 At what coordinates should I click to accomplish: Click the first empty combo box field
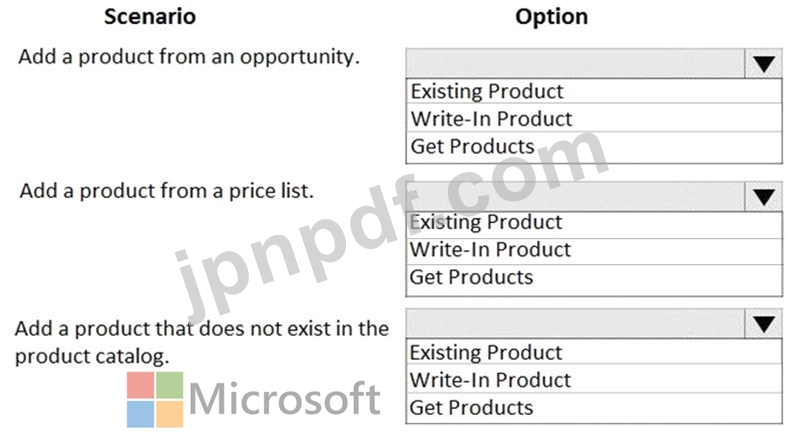coord(575,63)
